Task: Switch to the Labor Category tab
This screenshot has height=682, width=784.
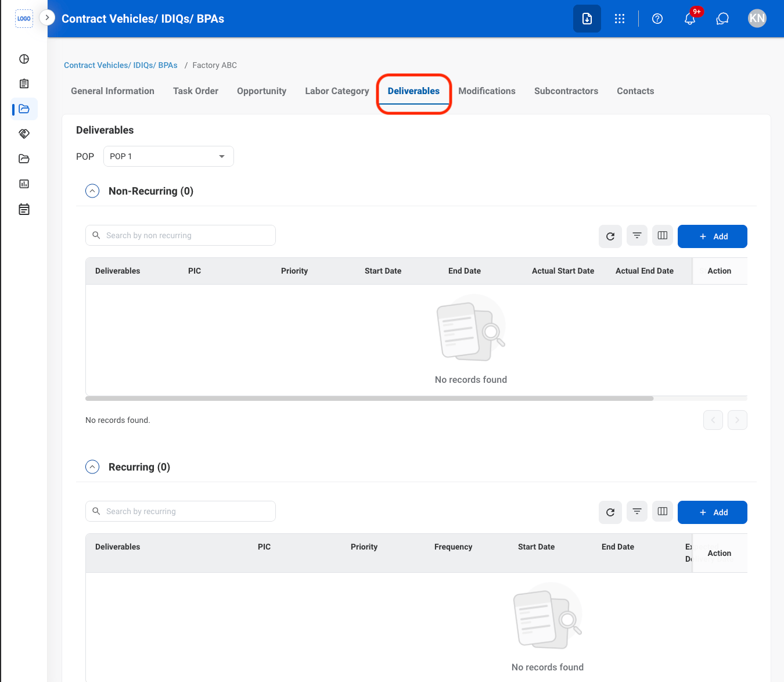Action: pyautogui.click(x=337, y=91)
